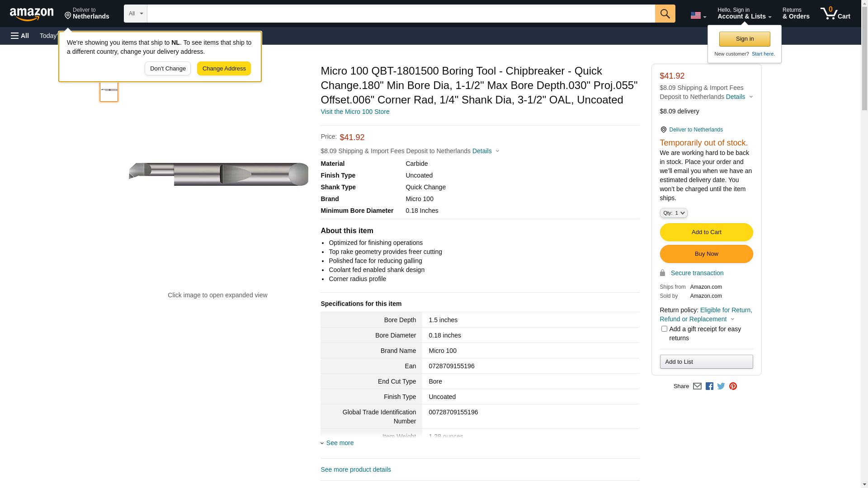Open the US flag language selector
This screenshot has width=868, height=488.
pyautogui.click(x=698, y=15)
